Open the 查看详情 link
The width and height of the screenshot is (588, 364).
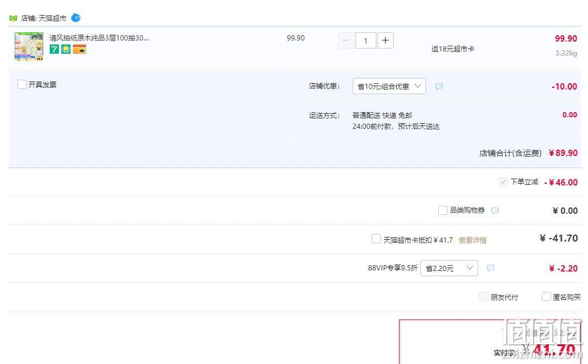point(472,240)
